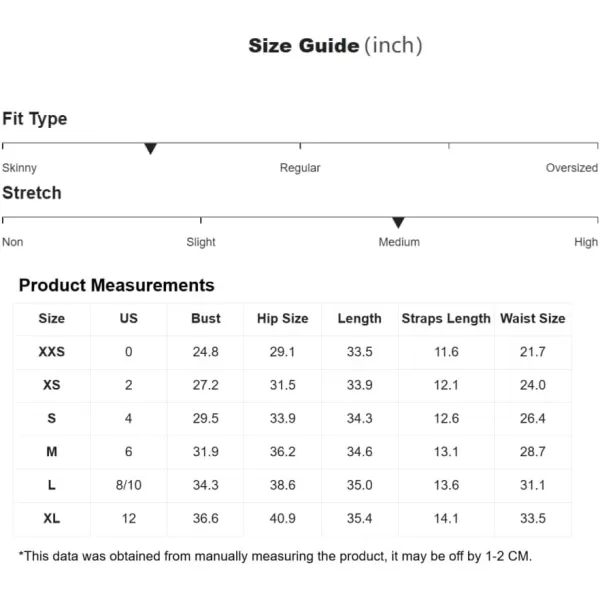Select the XXS size row label
Image resolution: width=600 pixels, height=600 pixels.
click(52, 352)
